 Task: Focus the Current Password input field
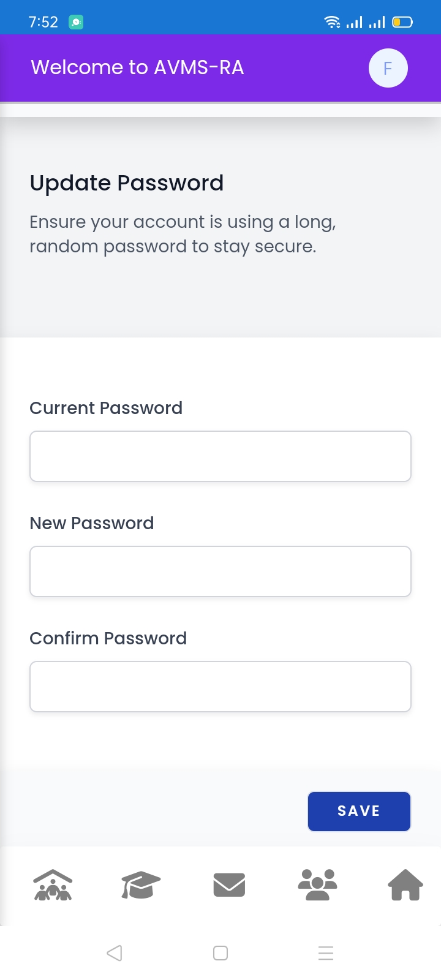pos(221,456)
